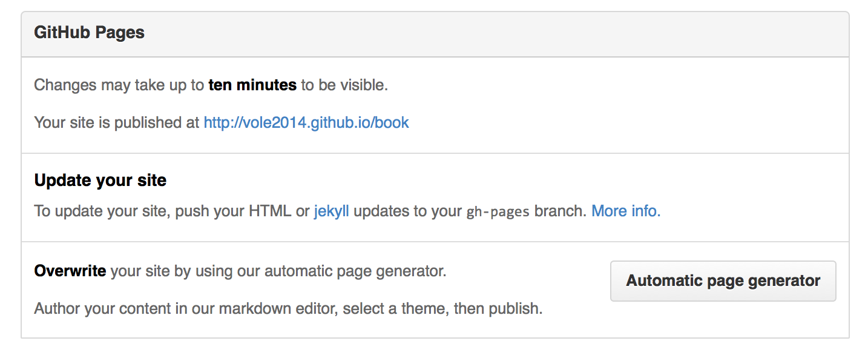Click the bold Overwrite word
This screenshot has height=355, width=868.
70,271
